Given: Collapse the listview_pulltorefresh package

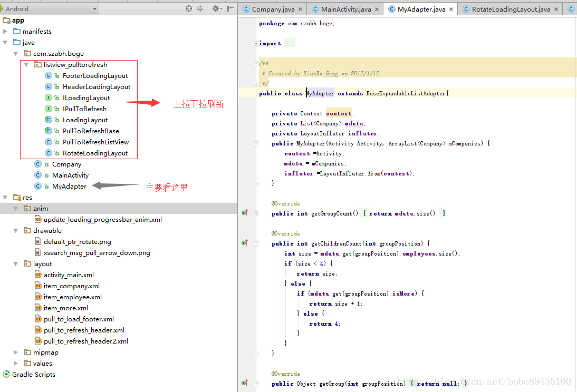Looking at the screenshot, I should 26,65.
